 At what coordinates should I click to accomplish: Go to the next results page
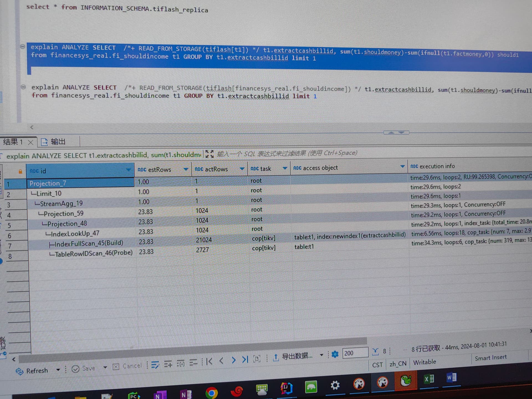tap(233, 360)
